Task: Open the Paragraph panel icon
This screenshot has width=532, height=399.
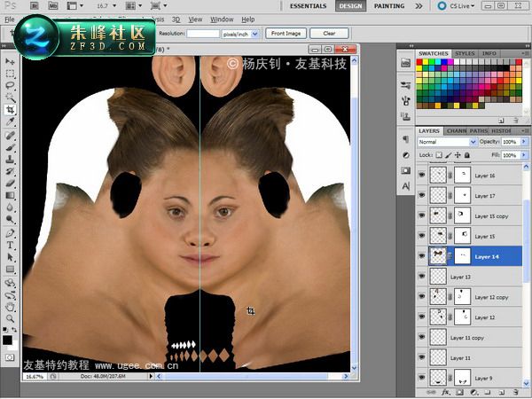Action: coord(406,139)
